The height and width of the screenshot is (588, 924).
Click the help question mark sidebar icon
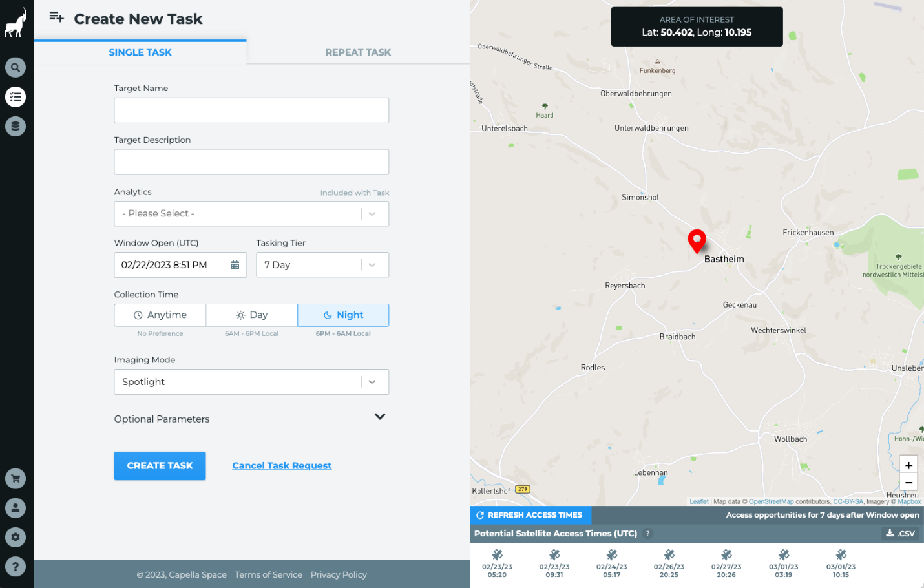pyautogui.click(x=16, y=567)
